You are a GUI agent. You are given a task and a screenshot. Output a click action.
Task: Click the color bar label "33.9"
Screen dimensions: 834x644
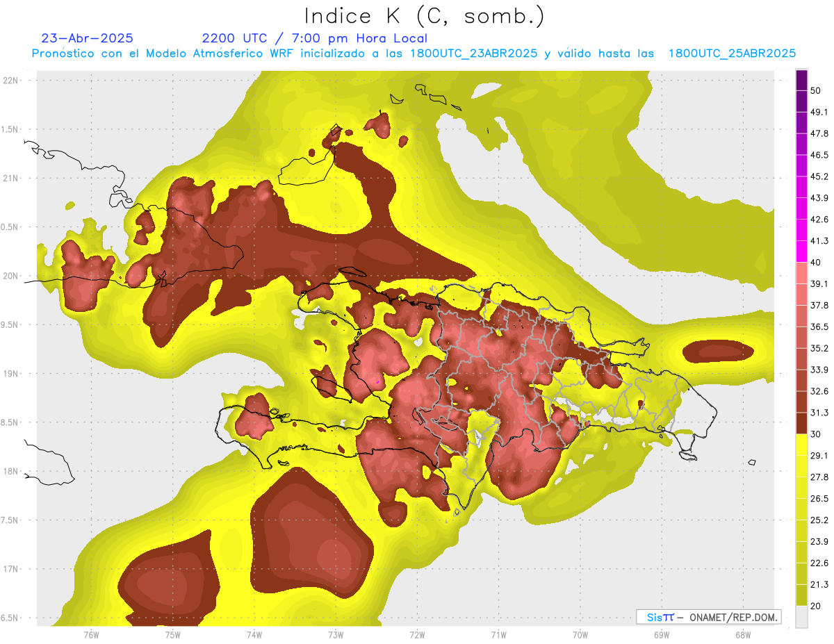point(819,370)
